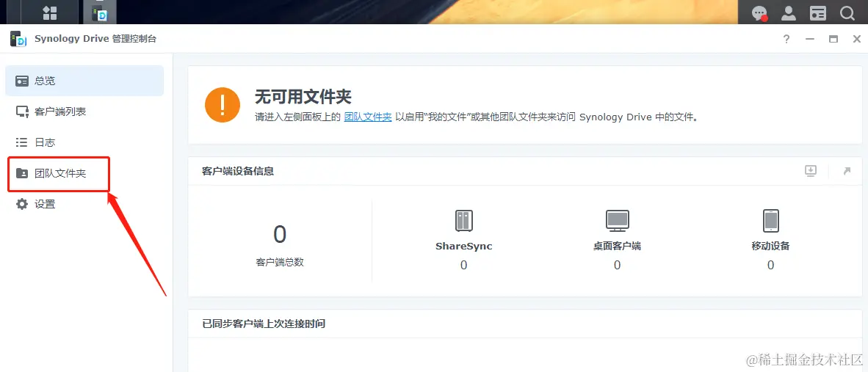Open help with the question mark icon
868x372 pixels.
tap(786, 39)
